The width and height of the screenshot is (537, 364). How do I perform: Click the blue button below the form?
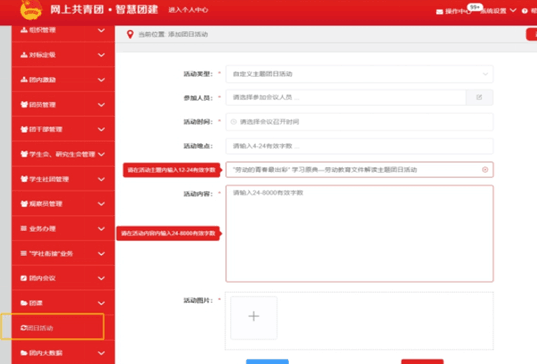click(267, 362)
